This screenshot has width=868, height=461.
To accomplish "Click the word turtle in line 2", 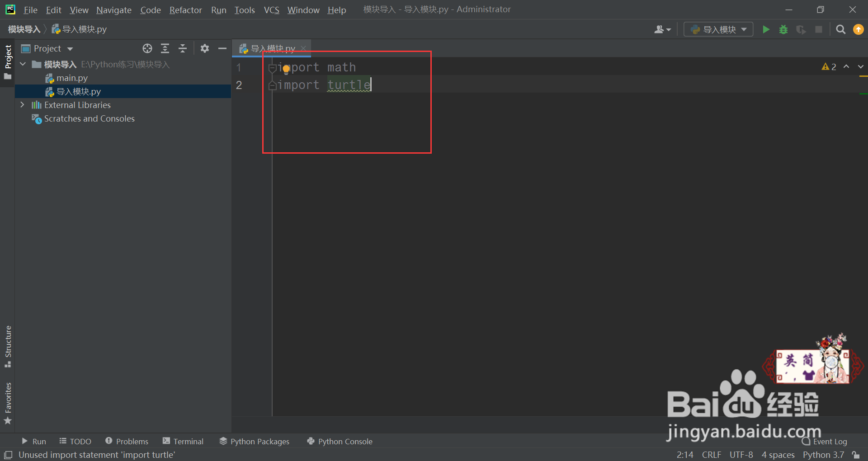I will pyautogui.click(x=349, y=85).
